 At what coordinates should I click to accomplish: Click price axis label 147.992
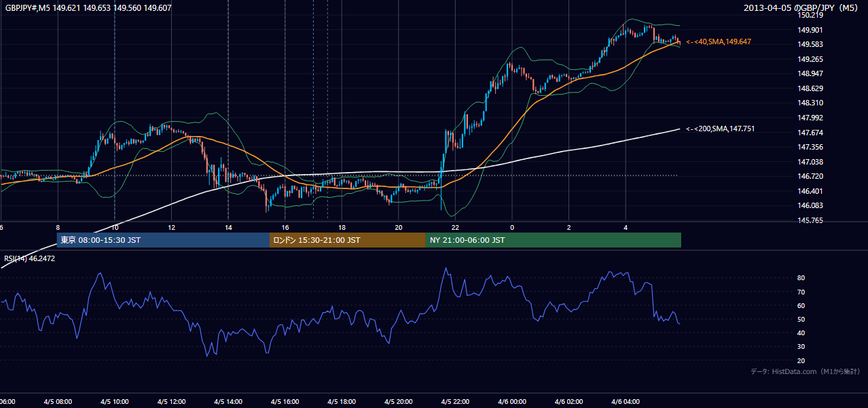812,118
